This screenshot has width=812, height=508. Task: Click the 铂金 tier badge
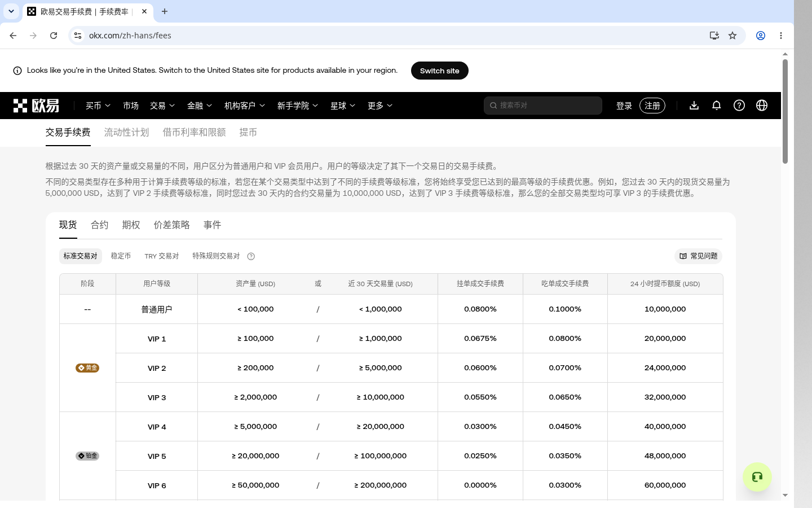[87, 456]
